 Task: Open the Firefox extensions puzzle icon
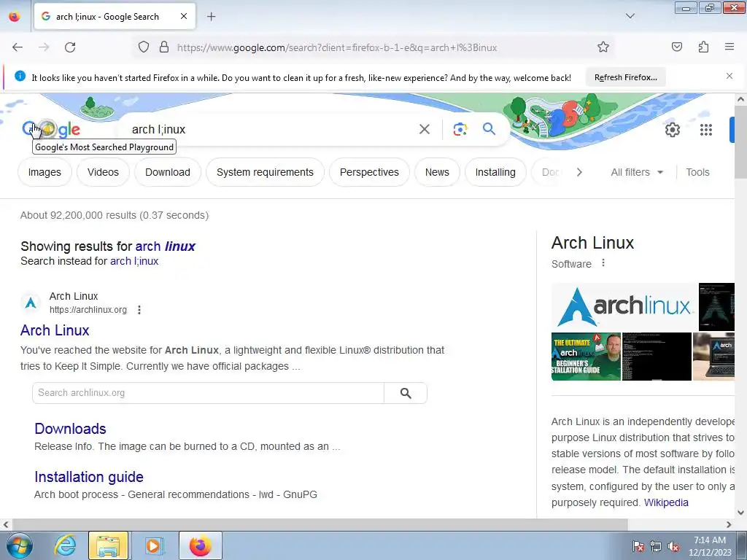tap(703, 47)
